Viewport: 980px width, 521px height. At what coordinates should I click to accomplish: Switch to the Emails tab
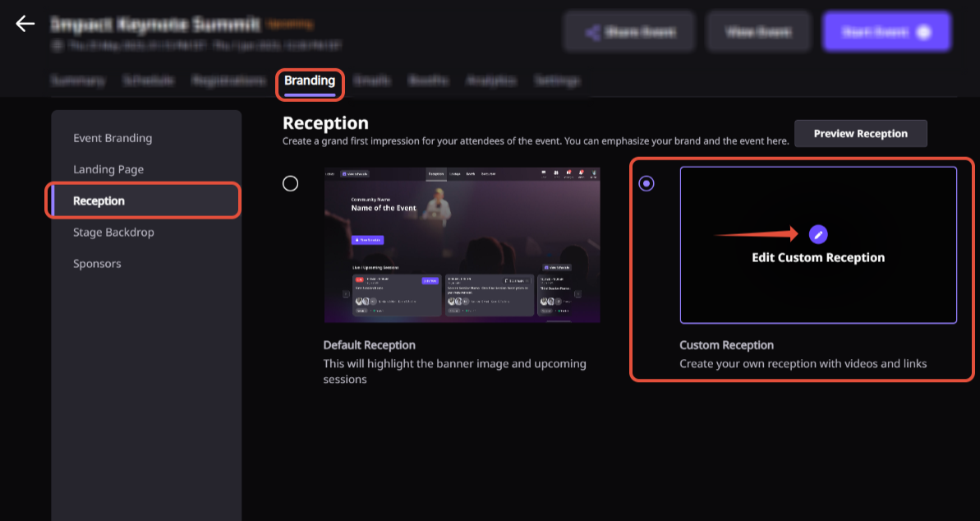372,81
